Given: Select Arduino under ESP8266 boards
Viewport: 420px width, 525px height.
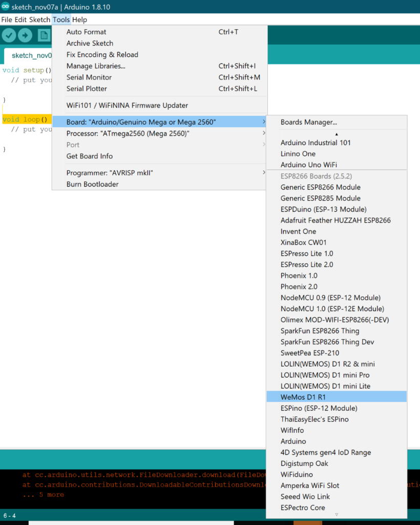Looking at the screenshot, I should tap(337, 441).
